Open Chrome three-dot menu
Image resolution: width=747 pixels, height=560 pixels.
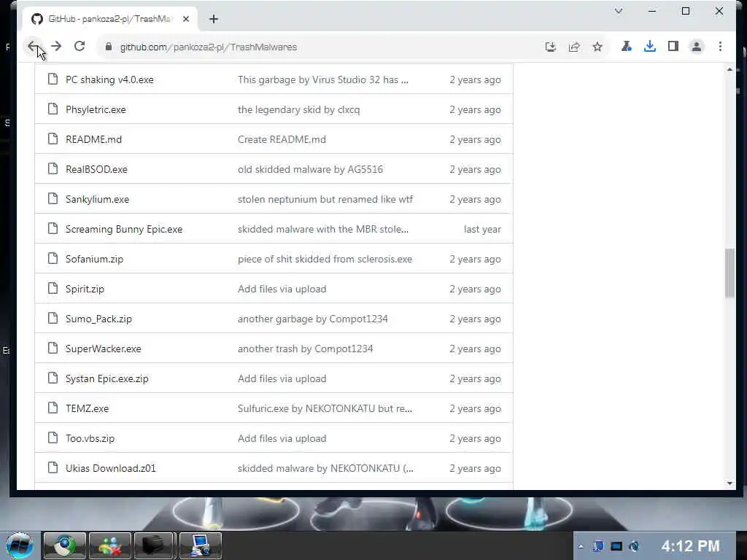click(x=720, y=46)
